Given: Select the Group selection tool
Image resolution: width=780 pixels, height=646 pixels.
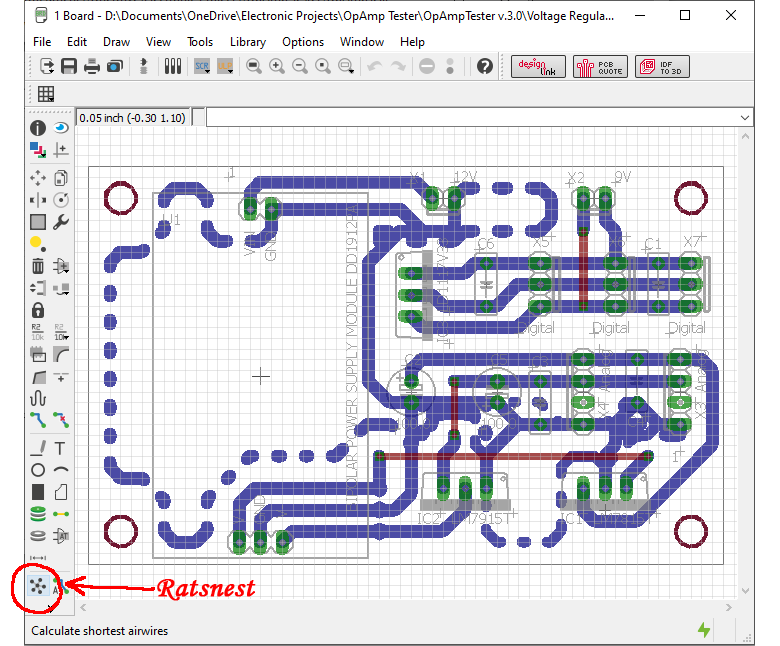Looking at the screenshot, I should (38, 222).
